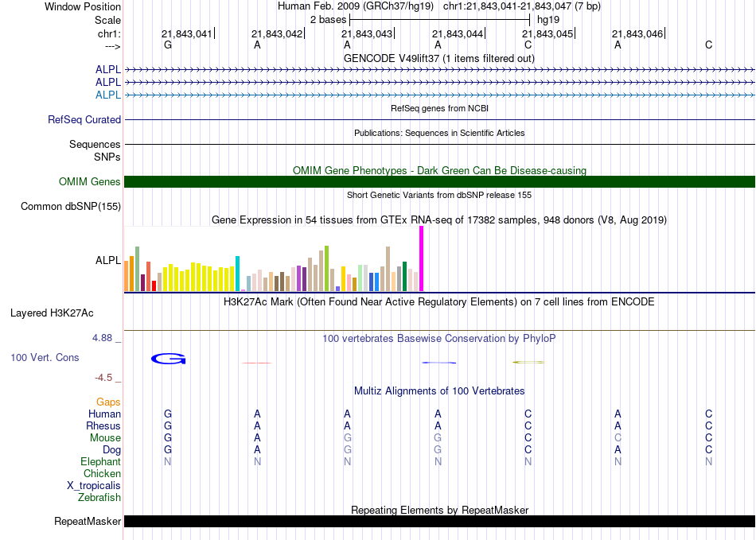Click the Chicken species label
This screenshot has width=756, height=540.
click(x=102, y=473)
